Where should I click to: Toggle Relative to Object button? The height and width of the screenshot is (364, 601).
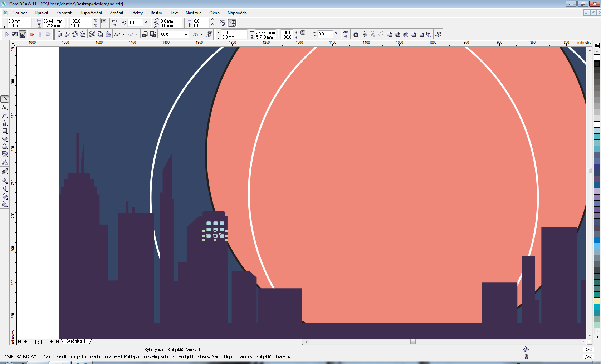tap(232, 23)
